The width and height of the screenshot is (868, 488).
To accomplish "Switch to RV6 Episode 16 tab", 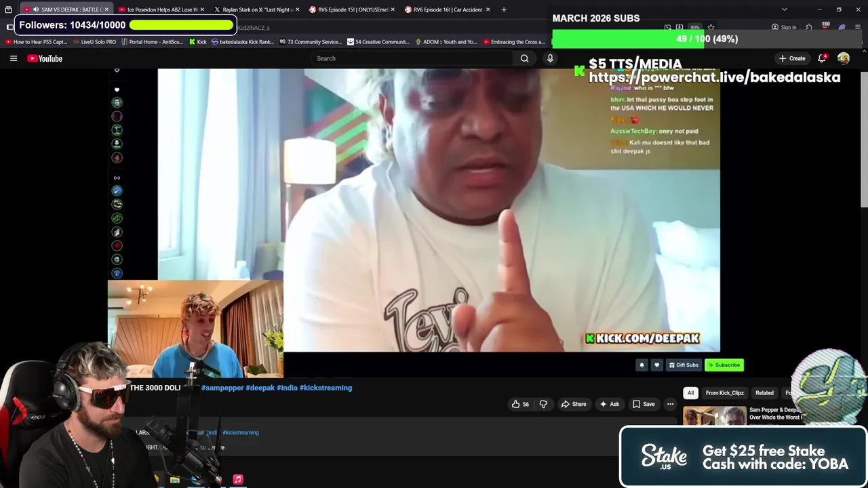I will 448,9.
